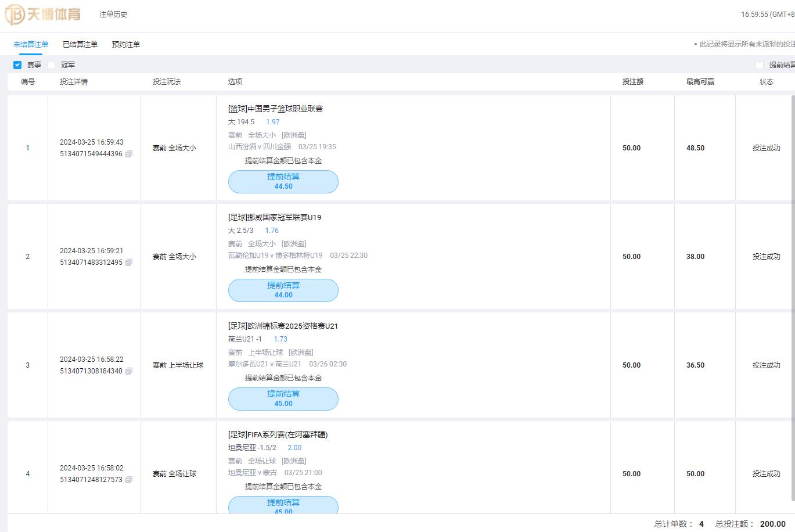Check the 冠军 checkbox

pyautogui.click(x=51, y=65)
